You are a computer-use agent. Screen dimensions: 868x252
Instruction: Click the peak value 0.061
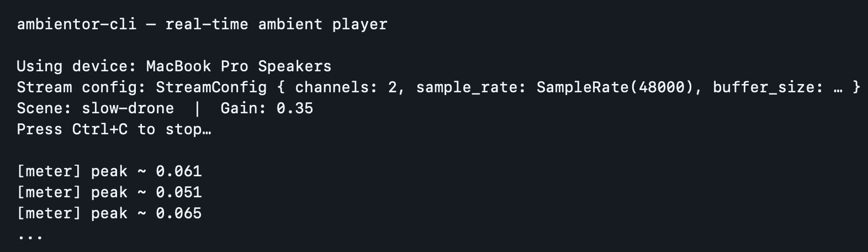(x=179, y=171)
